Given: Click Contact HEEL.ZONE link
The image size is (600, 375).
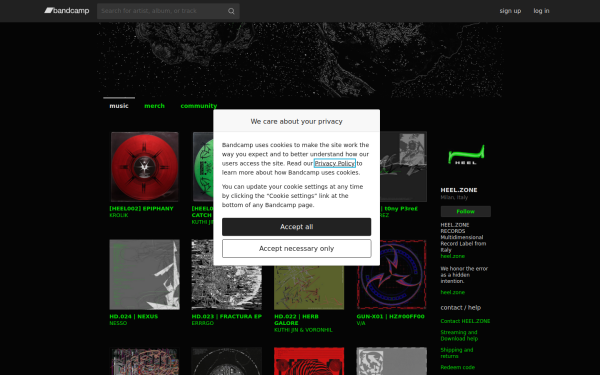Looking at the screenshot, I should (x=465, y=321).
